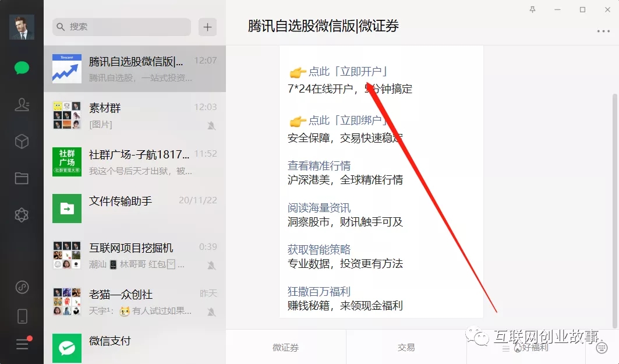Open the 素材群 group chat

point(135,115)
